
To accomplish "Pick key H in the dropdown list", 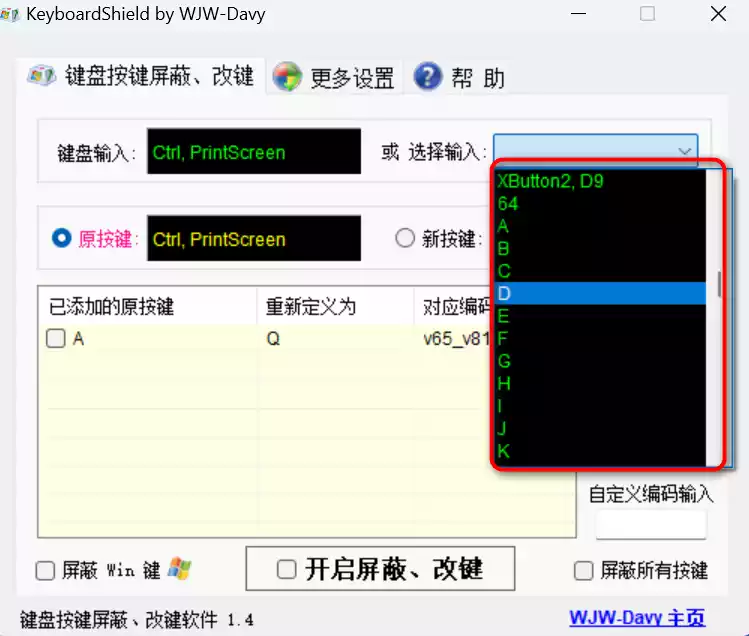I will 601,383.
